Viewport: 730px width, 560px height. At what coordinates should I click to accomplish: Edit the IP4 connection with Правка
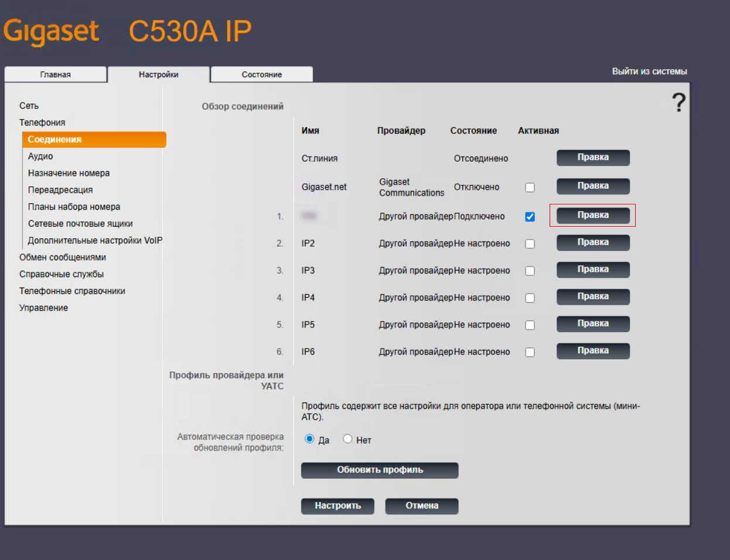pyautogui.click(x=593, y=297)
